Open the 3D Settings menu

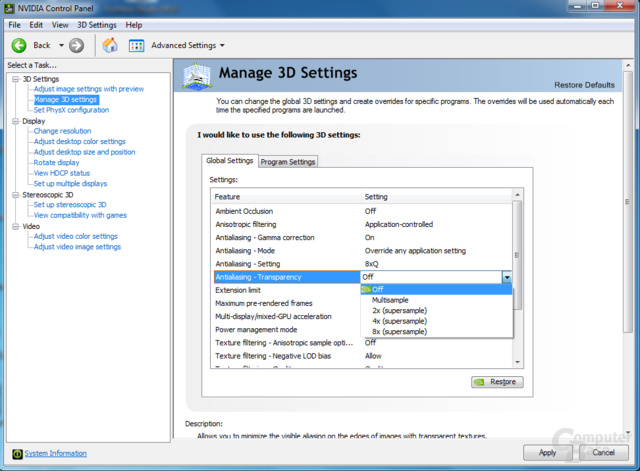pos(97,25)
